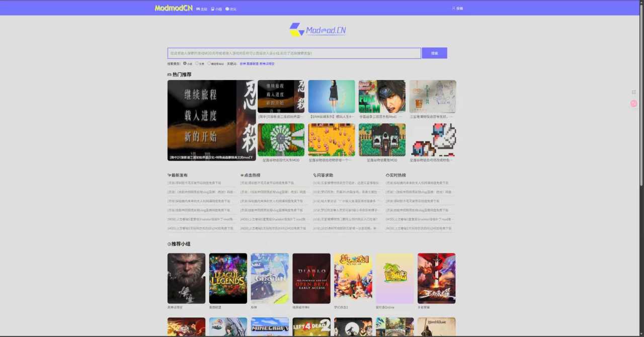Viewport: 644px width, 337px height.
Task: Click the 点击热榜 section heading
Action: pos(250,175)
